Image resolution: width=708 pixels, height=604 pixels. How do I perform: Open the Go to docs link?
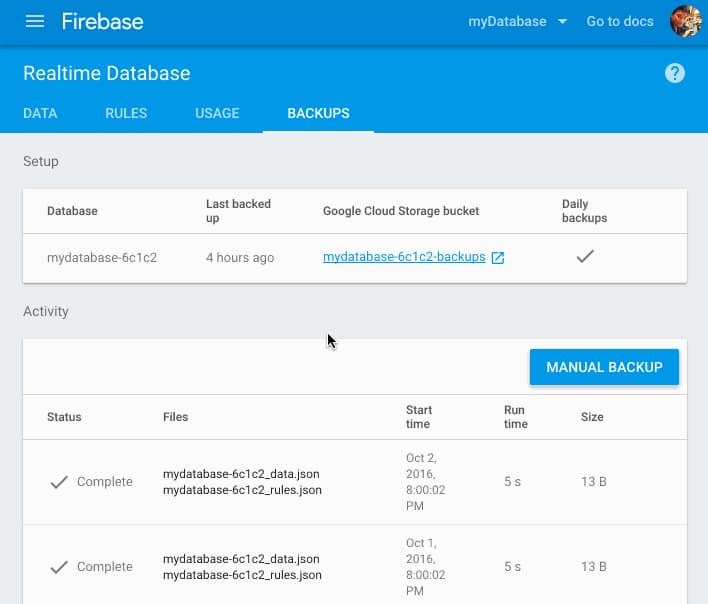click(x=620, y=21)
